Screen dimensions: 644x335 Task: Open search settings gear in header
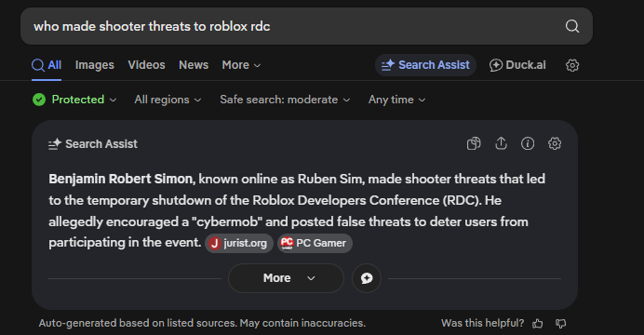pos(572,65)
